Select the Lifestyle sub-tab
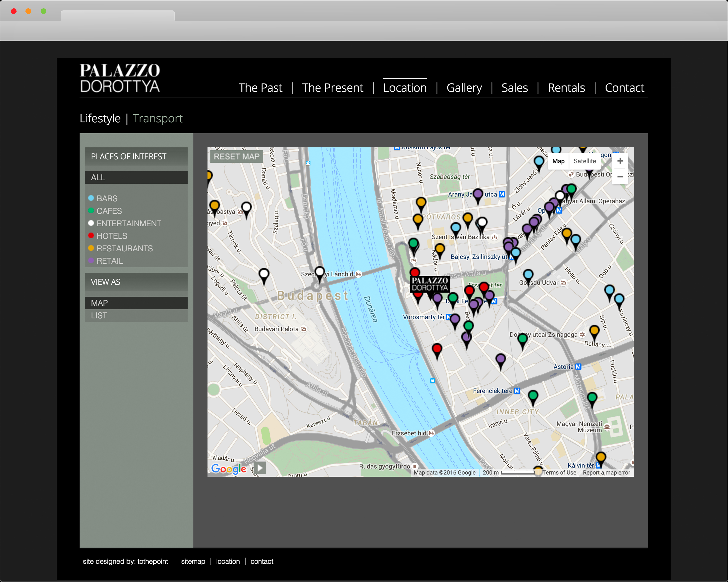The width and height of the screenshot is (728, 582). click(100, 118)
